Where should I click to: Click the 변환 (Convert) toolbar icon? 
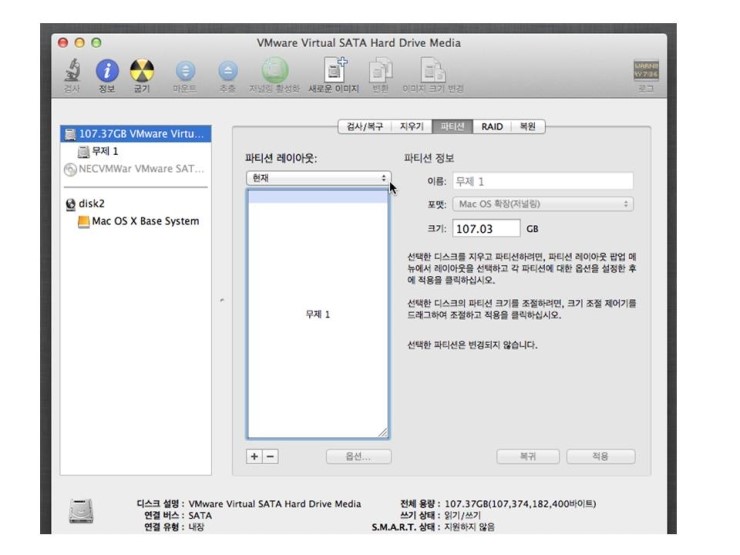(x=380, y=71)
